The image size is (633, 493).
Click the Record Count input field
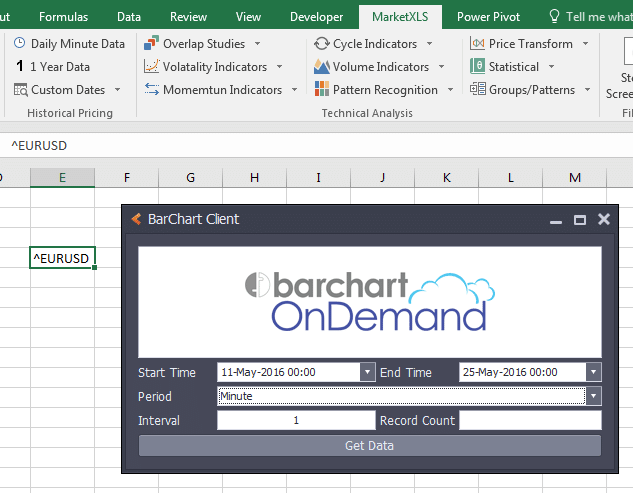click(x=530, y=420)
